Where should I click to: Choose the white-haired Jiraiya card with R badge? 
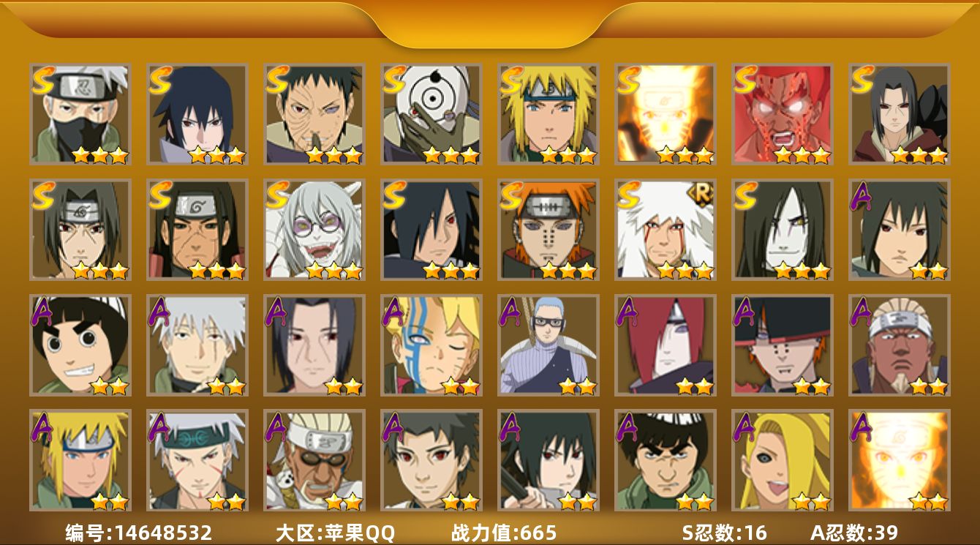pos(665,230)
